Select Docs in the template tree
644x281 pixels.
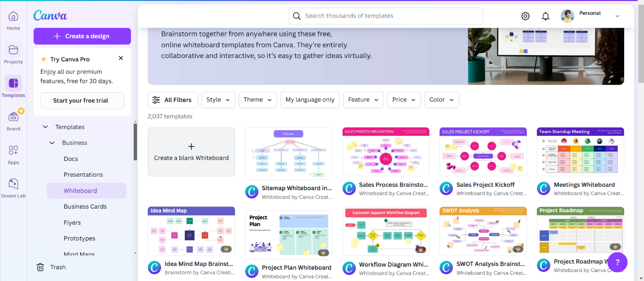coord(71,159)
